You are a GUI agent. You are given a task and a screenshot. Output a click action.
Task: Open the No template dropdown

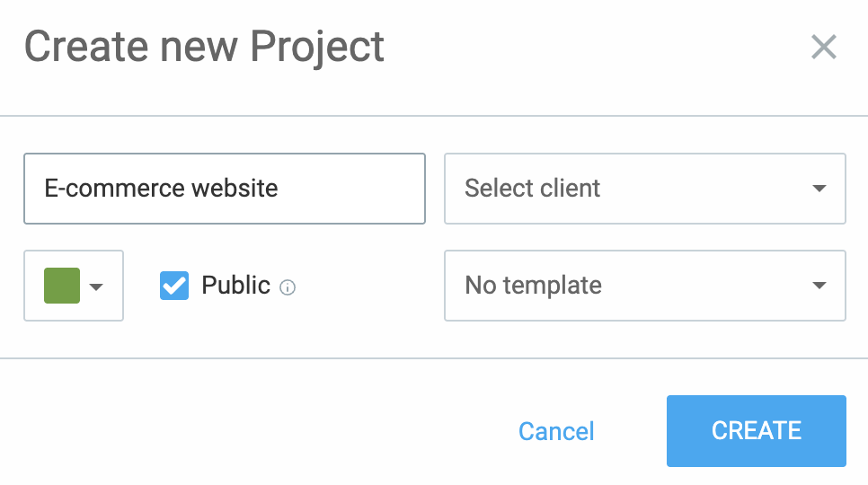[644, 286]
